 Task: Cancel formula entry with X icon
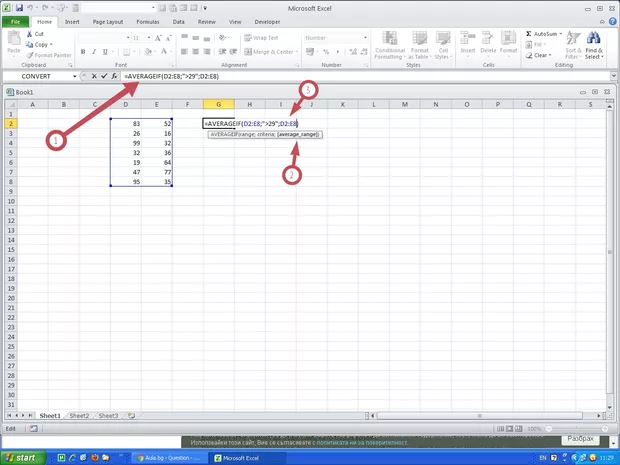pyautogui.click(x=94, y=76)
